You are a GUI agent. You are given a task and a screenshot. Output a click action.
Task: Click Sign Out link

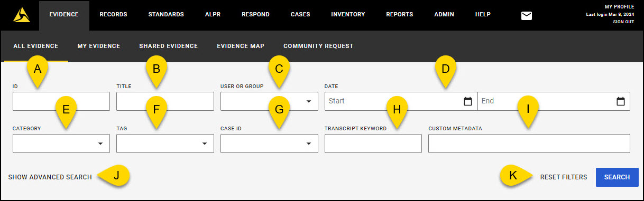point(623,22)
